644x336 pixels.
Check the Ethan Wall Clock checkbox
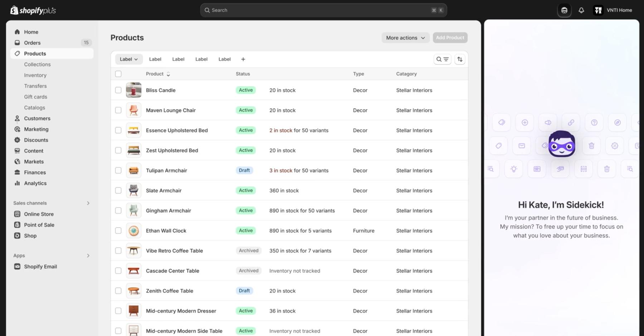click(x=118, y=230)
